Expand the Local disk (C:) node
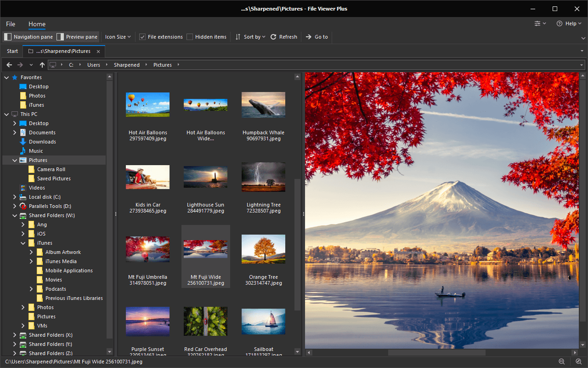The width and height of the screenshot is (588, 368). pos(15,197)
